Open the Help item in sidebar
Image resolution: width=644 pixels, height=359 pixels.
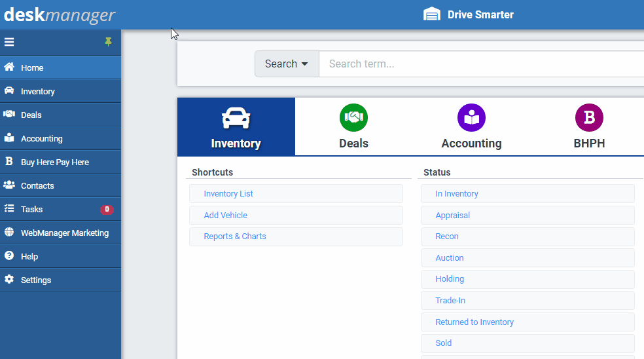click(x=29, y=256)
